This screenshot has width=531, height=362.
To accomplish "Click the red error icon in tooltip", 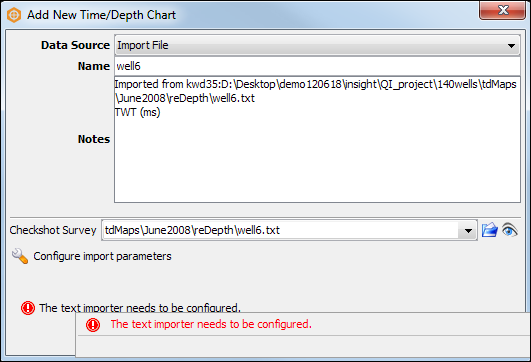I will click(x=93, y=325).
